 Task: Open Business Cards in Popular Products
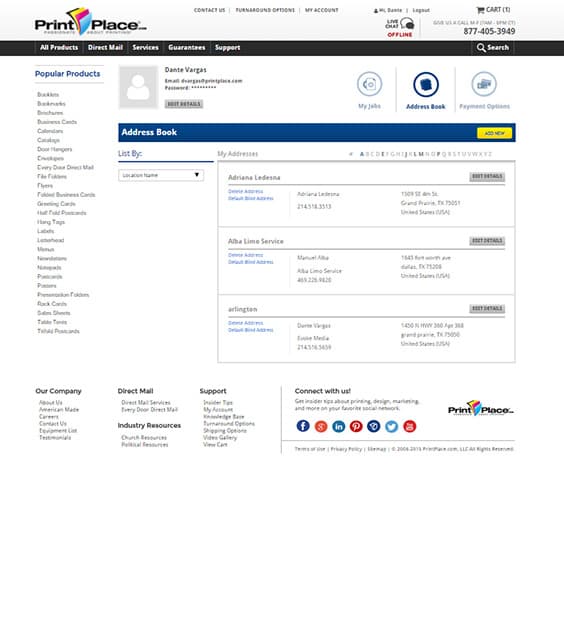[57, 122]
